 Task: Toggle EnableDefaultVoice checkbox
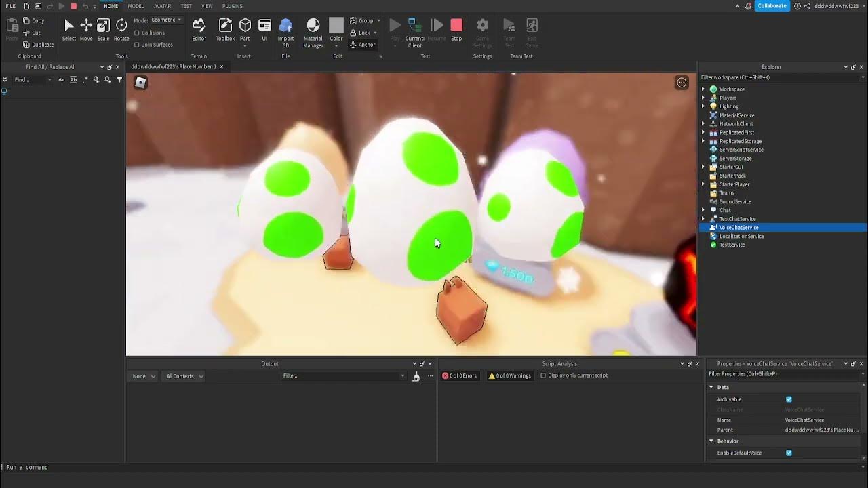(x=789, y=453)
